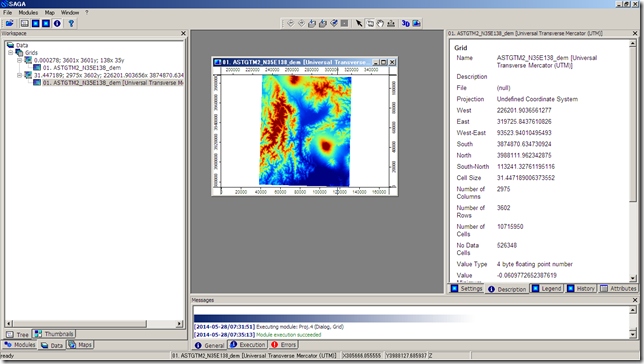Image resolution: width=644 pixels, height=364 pixels.
Task: Switch to the Thumbnails tab
Action: click(x=54, y=334)
